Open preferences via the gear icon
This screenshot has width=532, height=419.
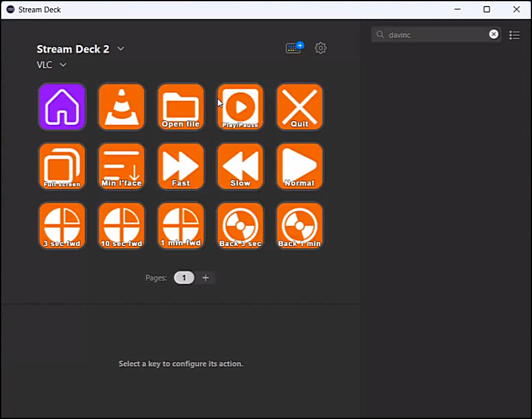pos(321,48)
